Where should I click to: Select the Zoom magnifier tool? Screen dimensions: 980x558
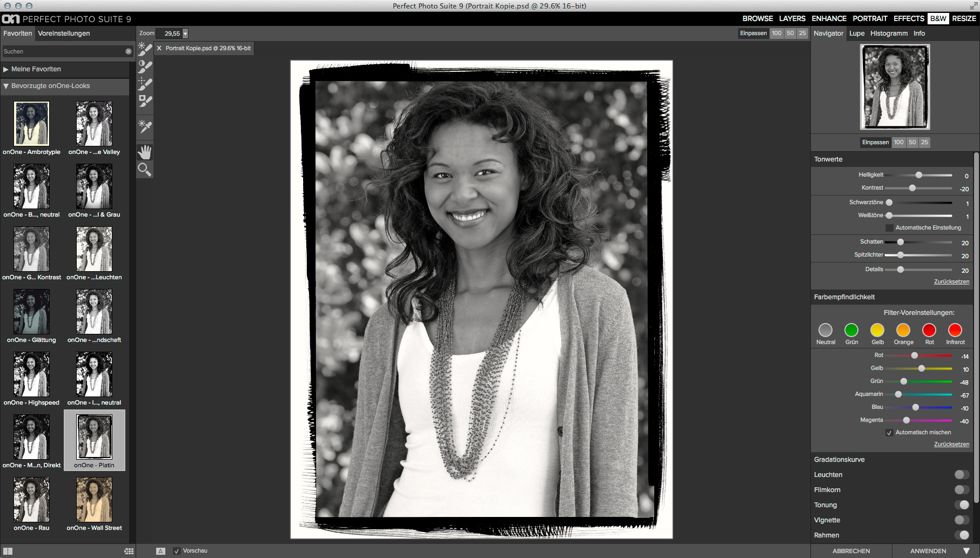tap(145, 170)
